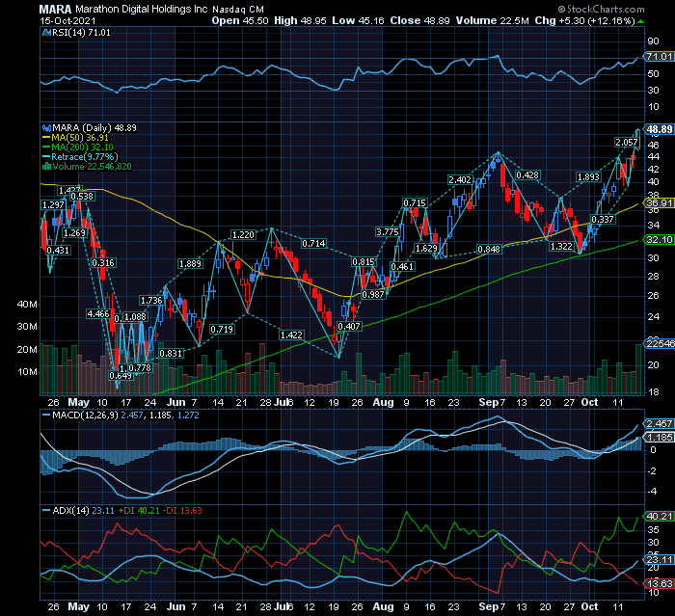This screenshot has width=675, height=616.
Task: Click the 0.337 retracement label
Action: (603, 220)
